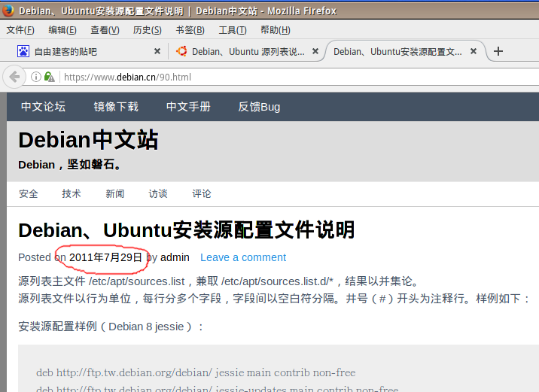Click the article title Debian、Ubuntu安装源配置文件说明
539x392 pixels.
(x=186, y=229)
